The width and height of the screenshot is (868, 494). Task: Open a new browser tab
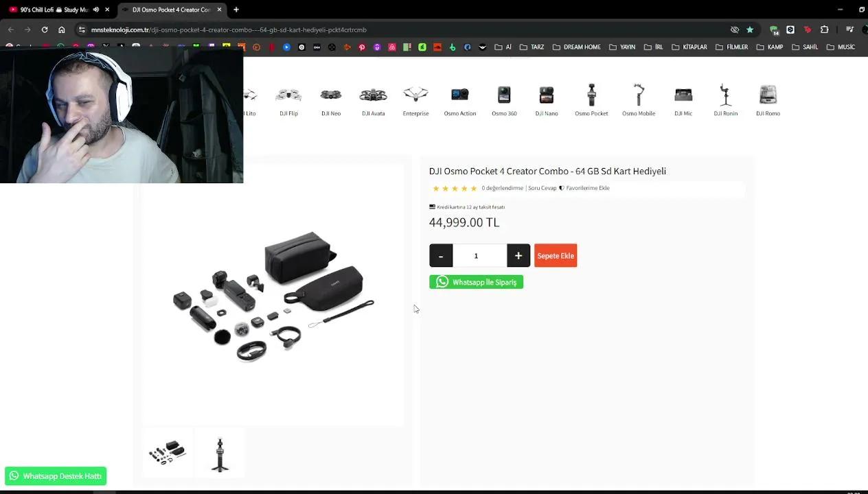[236, 10]
